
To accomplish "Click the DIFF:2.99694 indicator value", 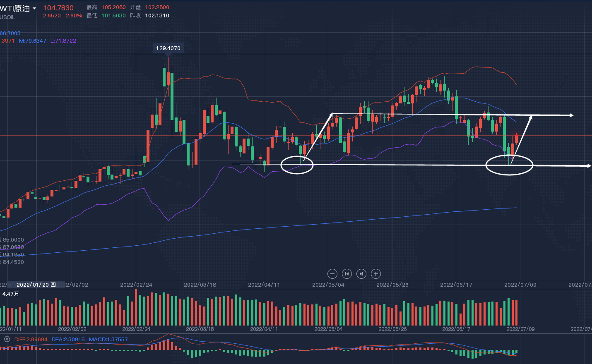I will 31,340.
